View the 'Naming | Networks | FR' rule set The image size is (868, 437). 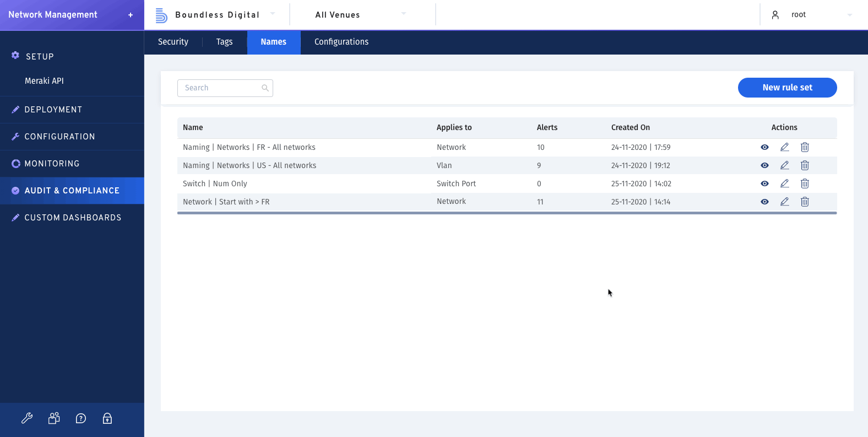(764, 147)
